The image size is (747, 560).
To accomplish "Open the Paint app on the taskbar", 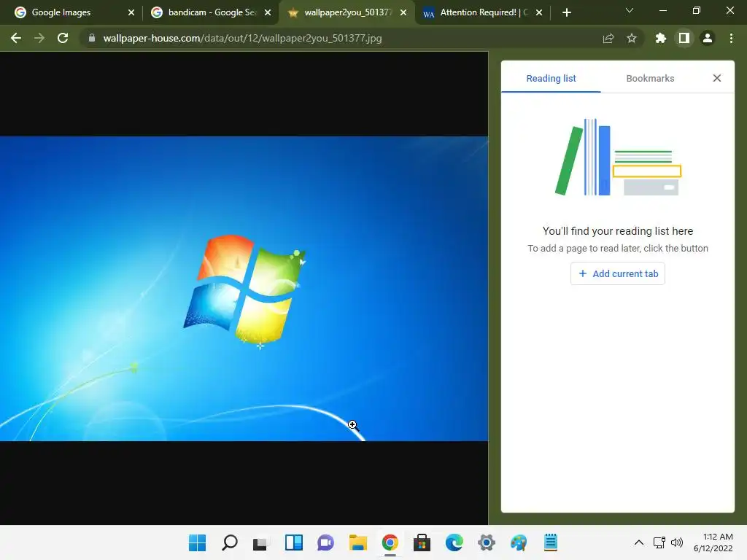I will (519, 542).
